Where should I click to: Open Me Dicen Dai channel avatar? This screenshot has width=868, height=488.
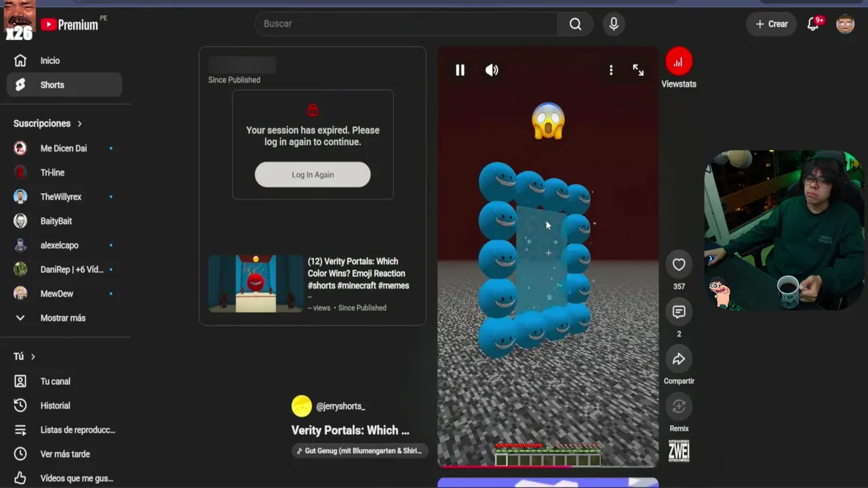20,148
